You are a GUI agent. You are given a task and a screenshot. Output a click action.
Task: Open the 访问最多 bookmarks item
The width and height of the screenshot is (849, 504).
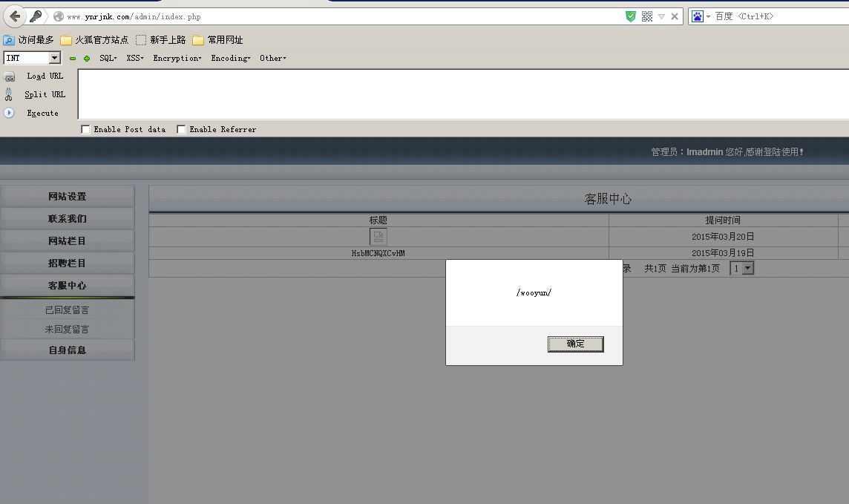29,40
